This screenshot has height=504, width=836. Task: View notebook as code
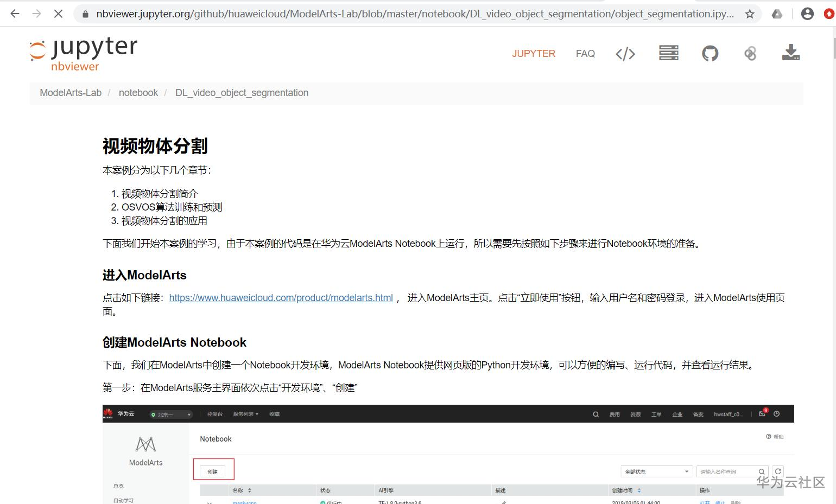pos(625,54)
